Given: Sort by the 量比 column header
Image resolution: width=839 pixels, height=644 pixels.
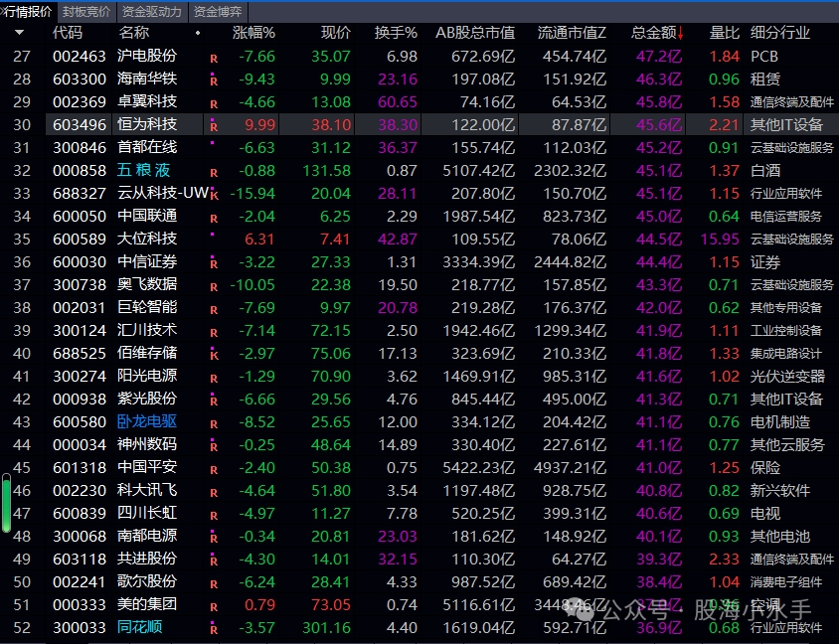Looking at the screenshot, I should [x=725, y=33].
